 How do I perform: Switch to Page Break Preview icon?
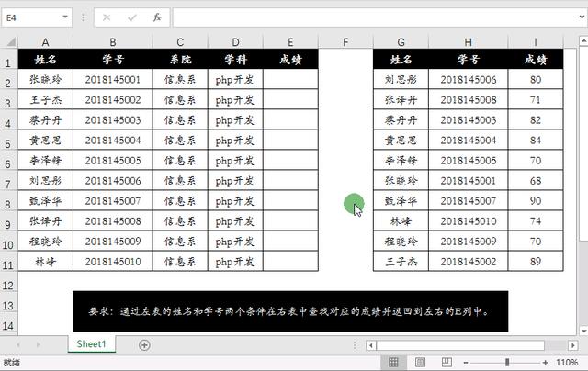point(447,363)
